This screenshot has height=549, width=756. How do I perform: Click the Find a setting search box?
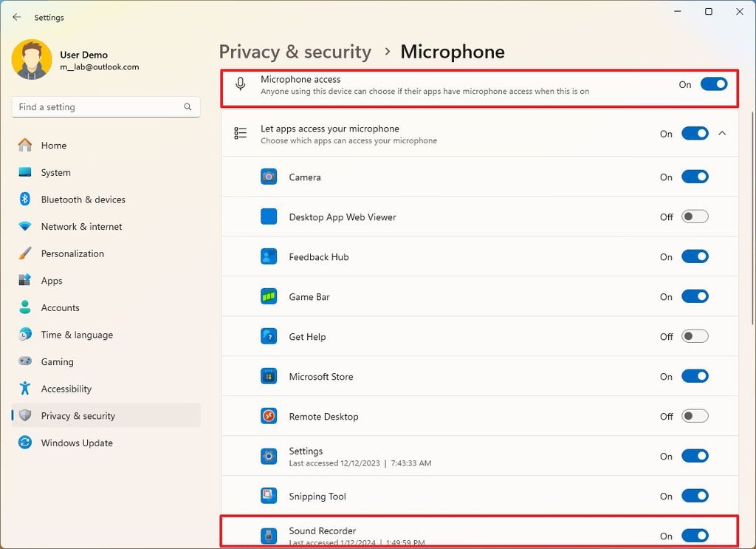106,106
